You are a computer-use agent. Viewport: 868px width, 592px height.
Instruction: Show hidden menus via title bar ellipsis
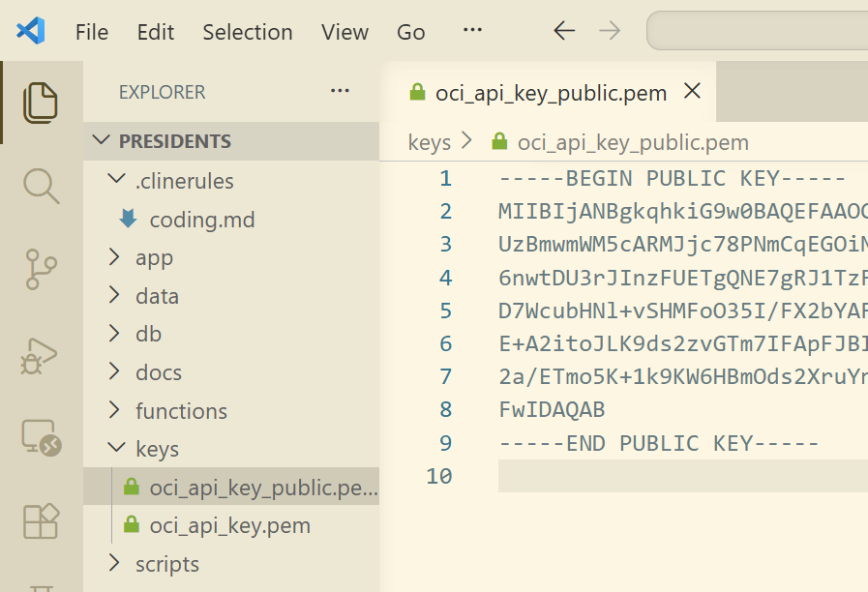472,31
